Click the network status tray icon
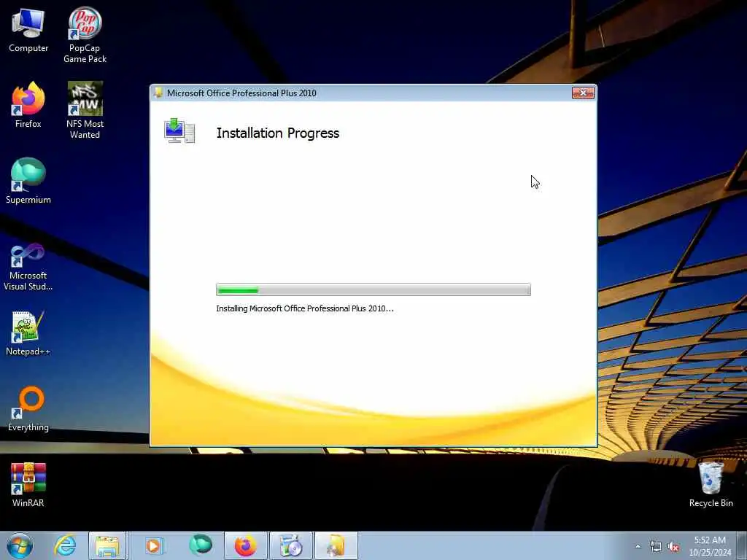747x560 pixels. pyautogui.click(x=656, y=547)
